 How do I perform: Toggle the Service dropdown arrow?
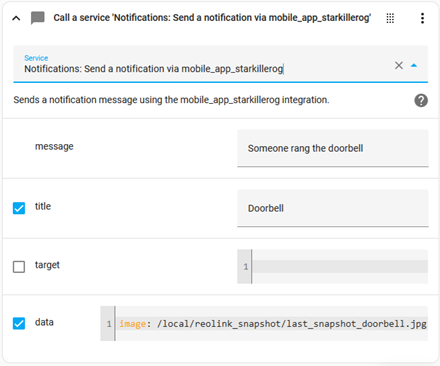coord(414,65)
